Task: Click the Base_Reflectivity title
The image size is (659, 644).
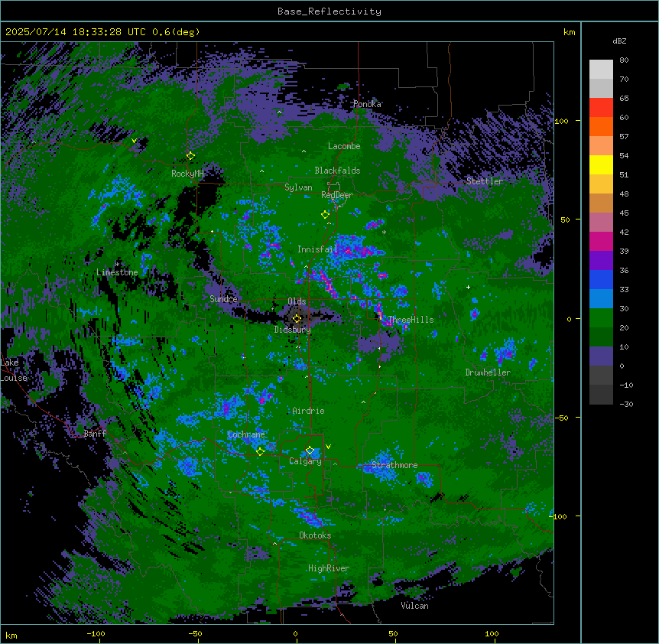Action: pyautogui.click(x=329, y=11)
